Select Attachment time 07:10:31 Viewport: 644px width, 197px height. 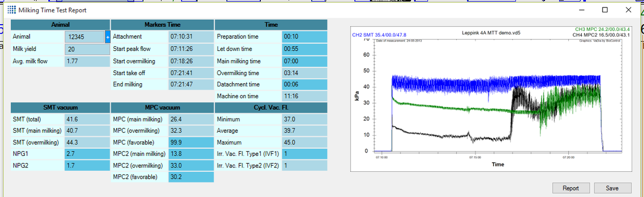click(191, 37)
